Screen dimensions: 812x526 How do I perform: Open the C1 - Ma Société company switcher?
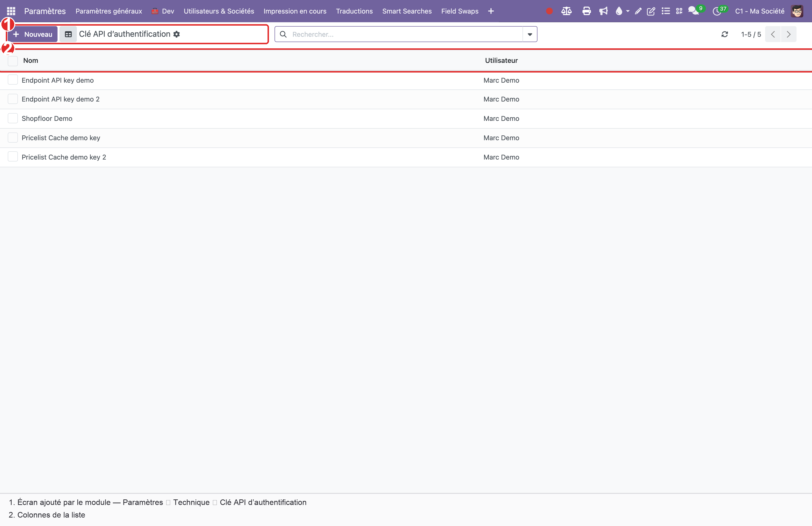coord(760,11)
